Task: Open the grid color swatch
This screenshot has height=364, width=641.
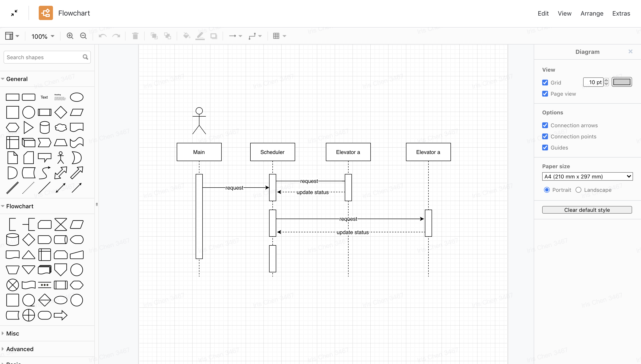Action: (x=622, y=82)
